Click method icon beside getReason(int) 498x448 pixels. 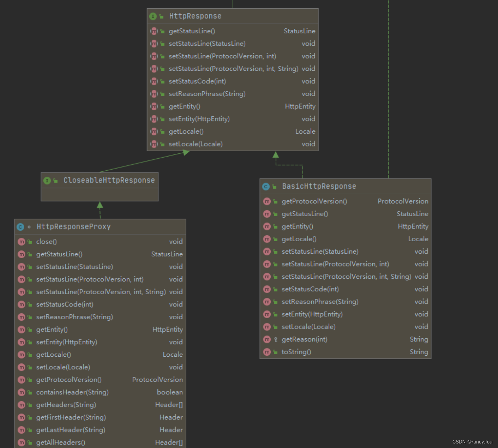267,339
